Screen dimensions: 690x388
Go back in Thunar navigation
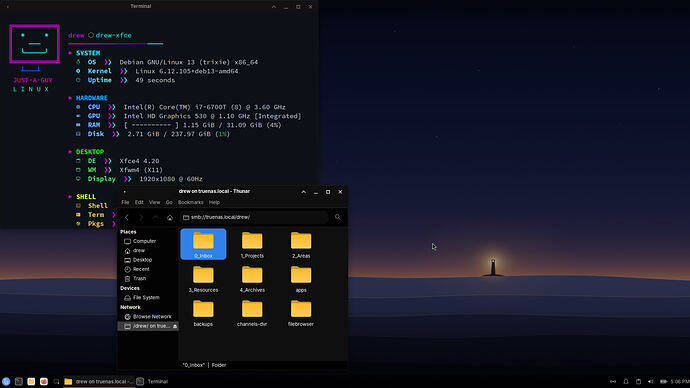coord(127,217)
